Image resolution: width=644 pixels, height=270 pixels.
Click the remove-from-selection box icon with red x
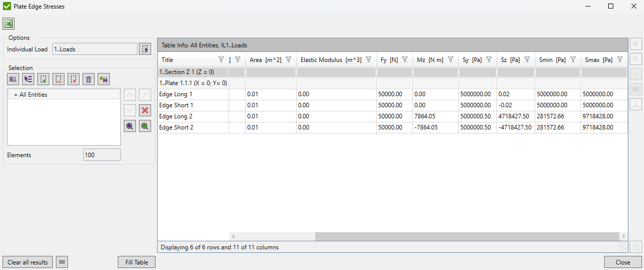tap(74, 79)
